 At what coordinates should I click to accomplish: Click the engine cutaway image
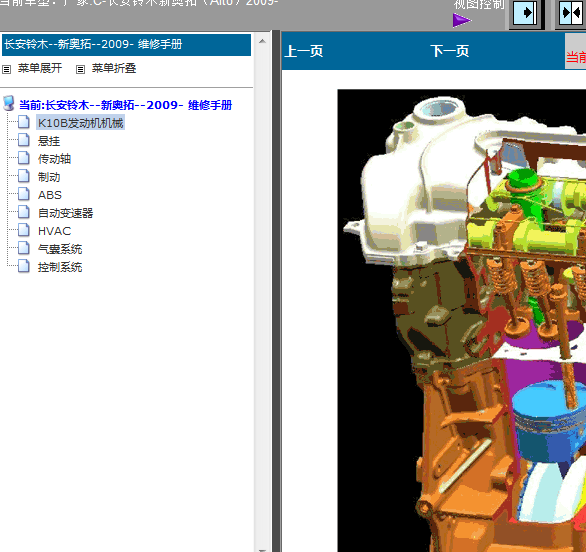pos(462,320)
